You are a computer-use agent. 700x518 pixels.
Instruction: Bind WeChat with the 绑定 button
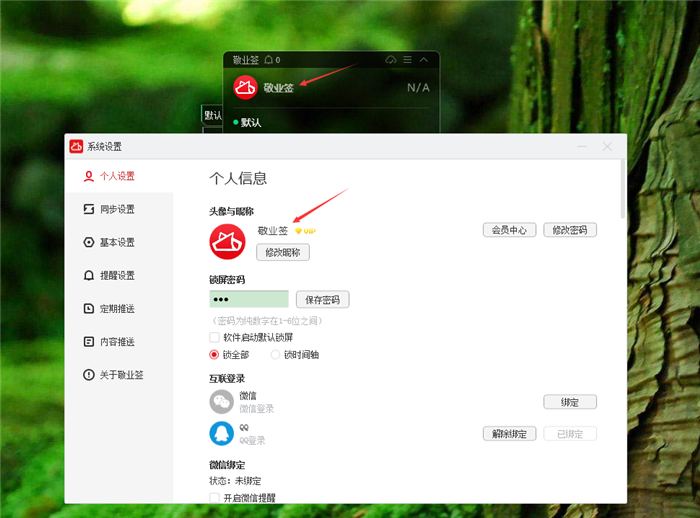point(570,402)
